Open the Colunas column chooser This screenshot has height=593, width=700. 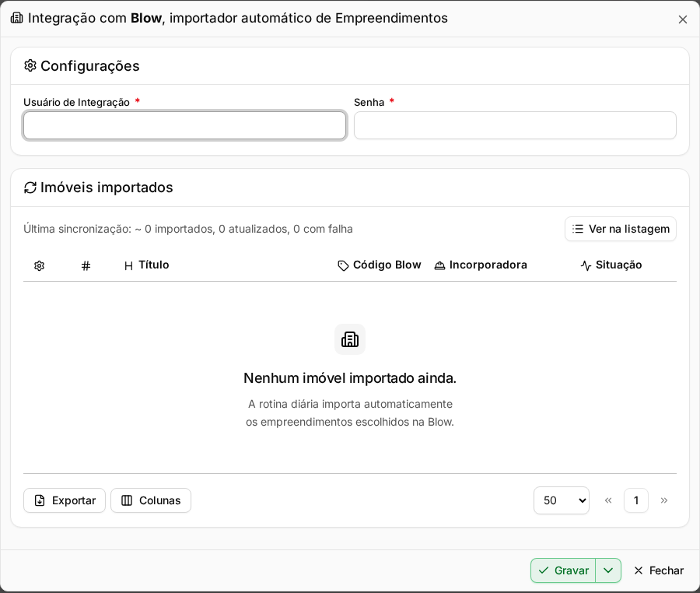click(x=151, y=500)
